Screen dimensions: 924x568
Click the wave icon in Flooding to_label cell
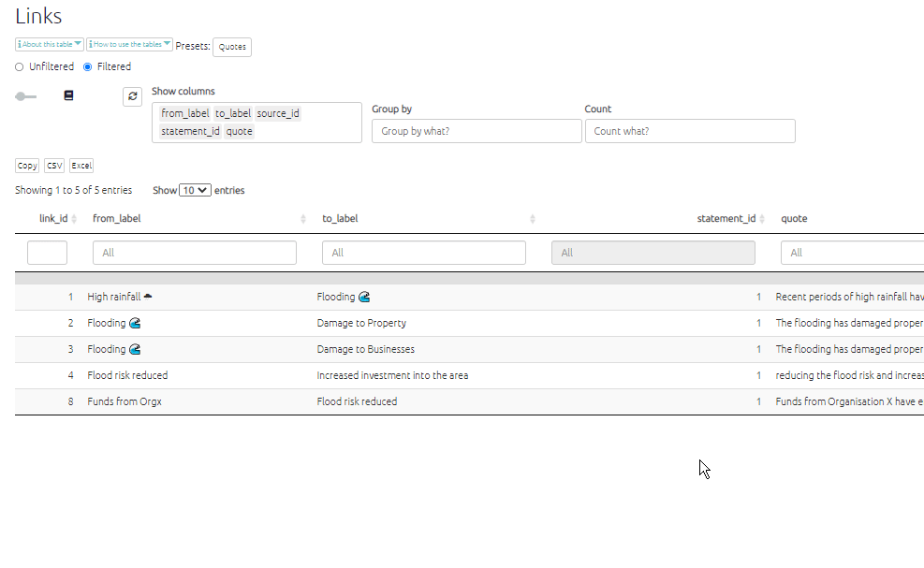(x=364, y=297)
